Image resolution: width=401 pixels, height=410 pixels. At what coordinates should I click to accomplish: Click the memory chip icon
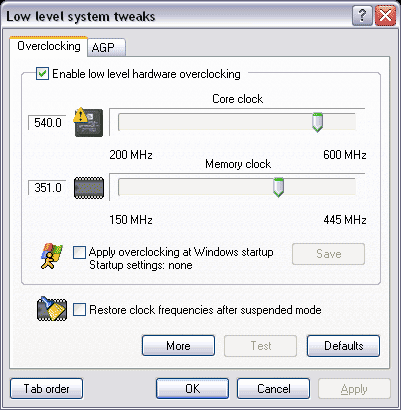tap(89, 188)
